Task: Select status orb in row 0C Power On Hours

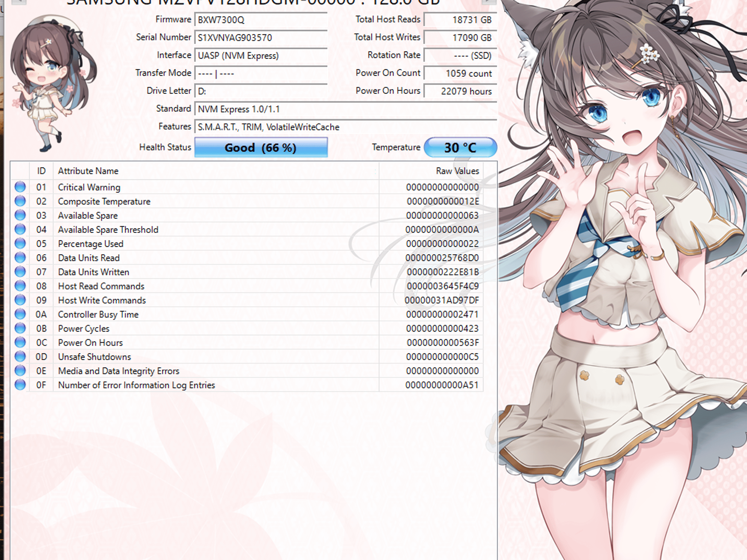Action: pos(20,343)
